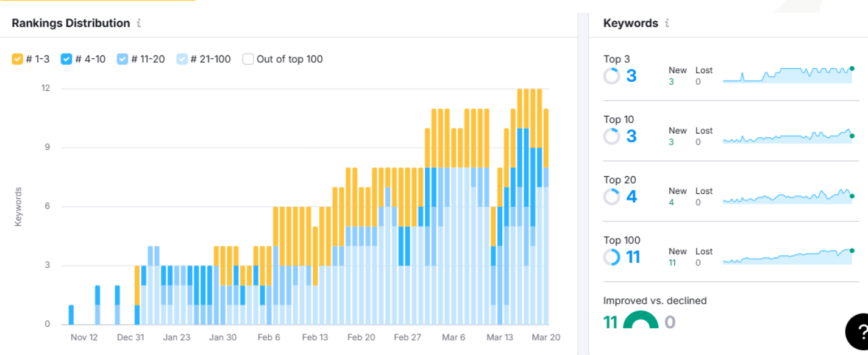Screen dimensions: 868x355
Task: Enable the Out of top 100 checkbox
Action: coord(248,59)
